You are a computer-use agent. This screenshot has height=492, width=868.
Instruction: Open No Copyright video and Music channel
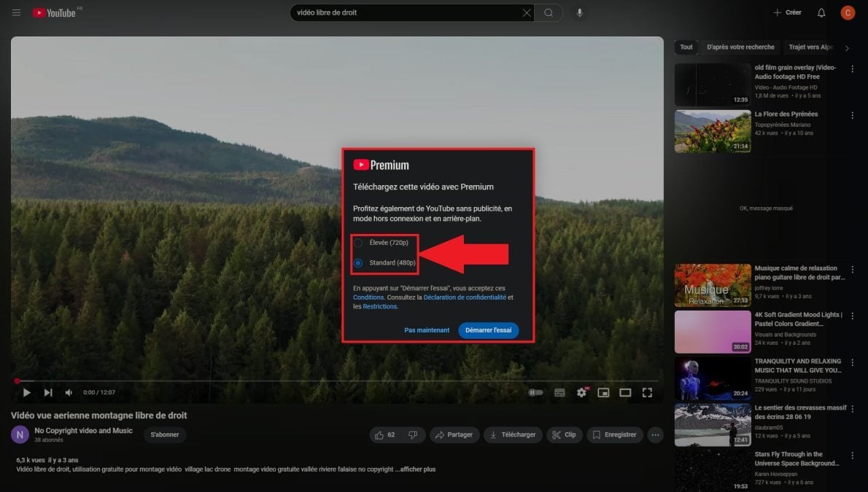pos(84,431)
